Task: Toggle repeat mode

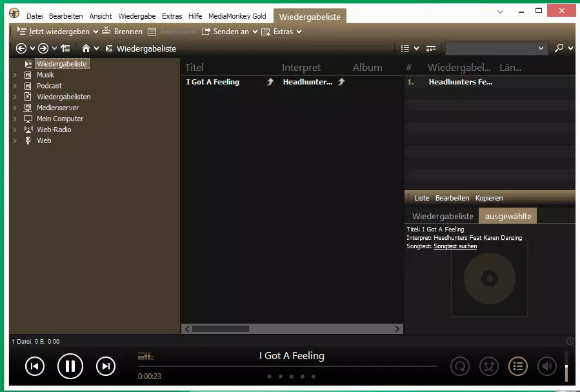Action: click(x=460, y=366)
